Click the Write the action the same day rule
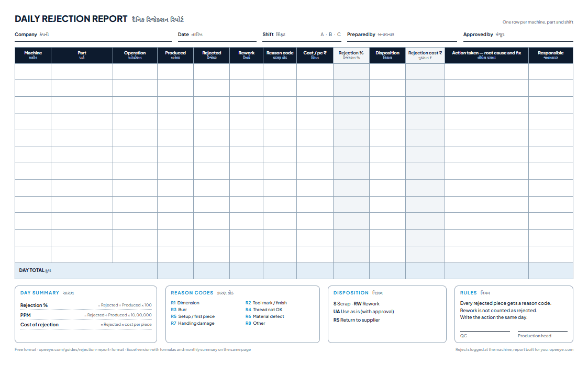 point(494,317)
